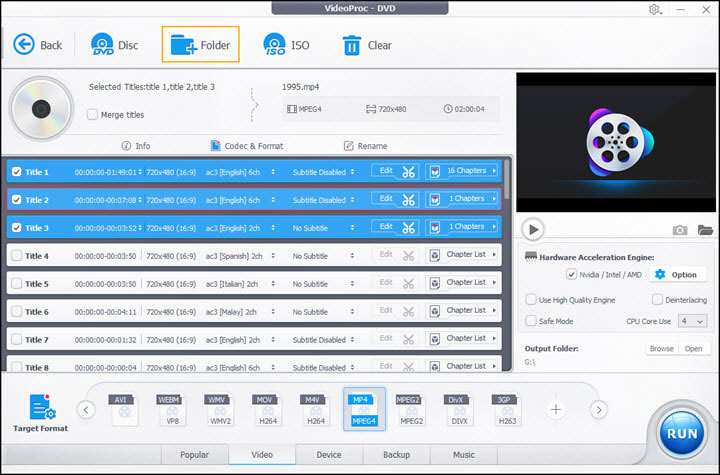Click the Back arrow icon
This screenshot has width=720, height=475.
[x=24, y=45]
